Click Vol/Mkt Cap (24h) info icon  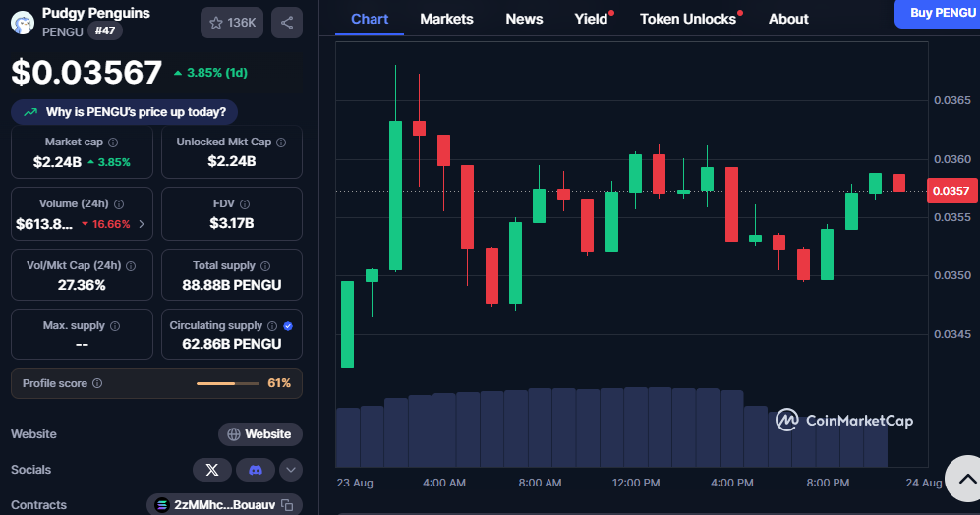pyautogui.click(x=131, y=266)
